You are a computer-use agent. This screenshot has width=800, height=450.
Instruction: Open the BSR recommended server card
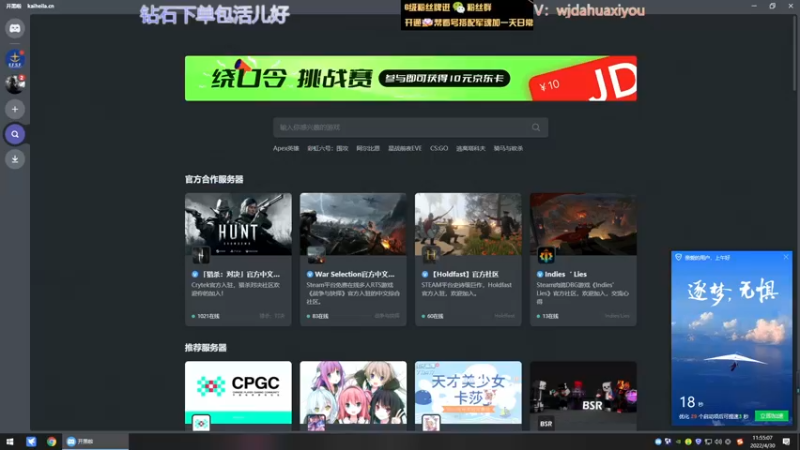(583, 395)
